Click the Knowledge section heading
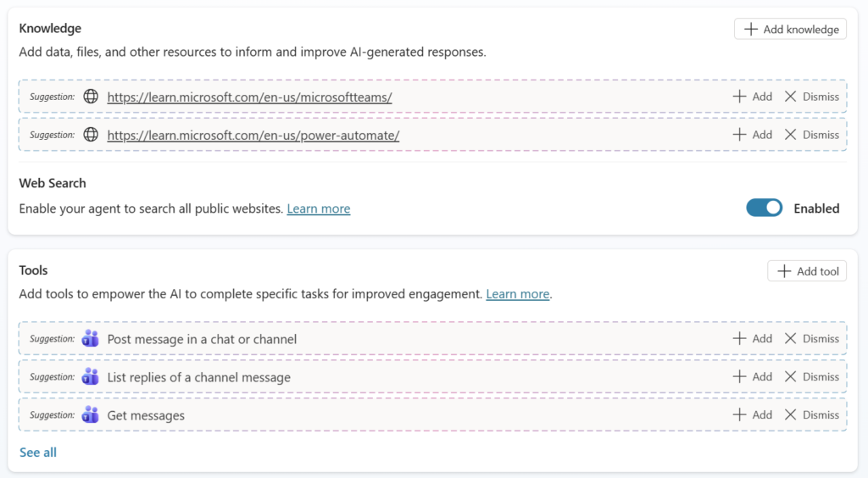Viewport: 868px width, 478px height. [x=50, y=28]
